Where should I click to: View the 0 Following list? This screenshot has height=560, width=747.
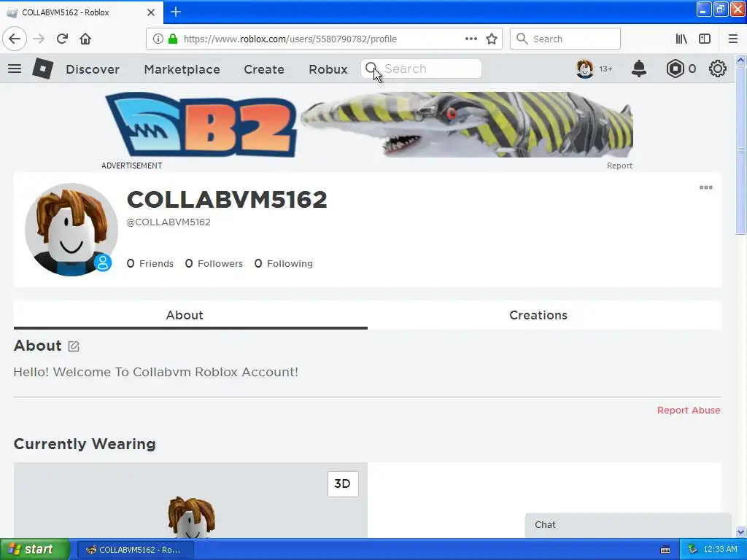(284, 263)
